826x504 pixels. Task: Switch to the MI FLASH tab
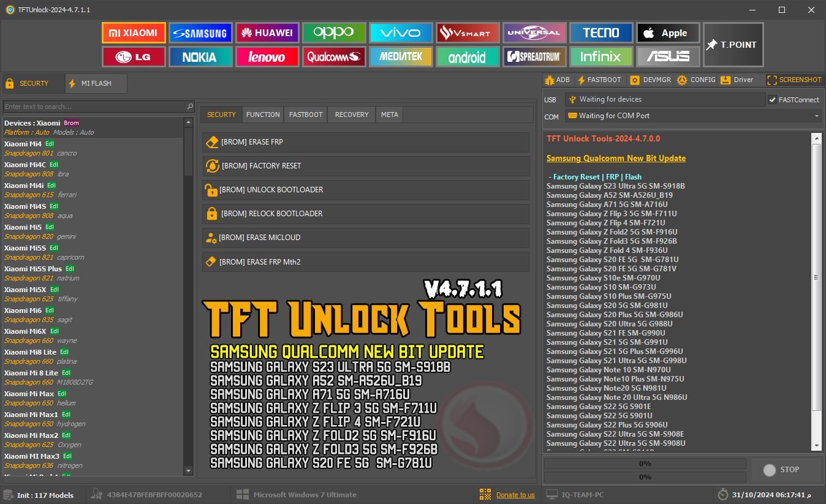(x=96, y=83)
